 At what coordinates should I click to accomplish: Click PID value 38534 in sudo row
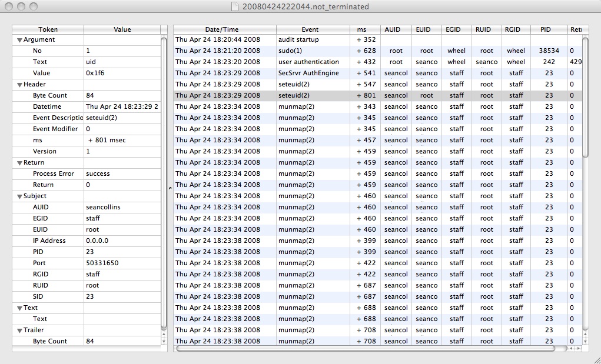[x=549, y=51]
